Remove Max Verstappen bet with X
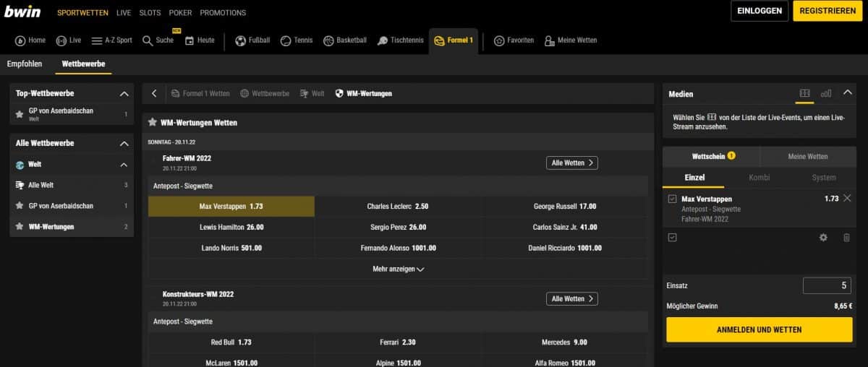 (847, 199)
